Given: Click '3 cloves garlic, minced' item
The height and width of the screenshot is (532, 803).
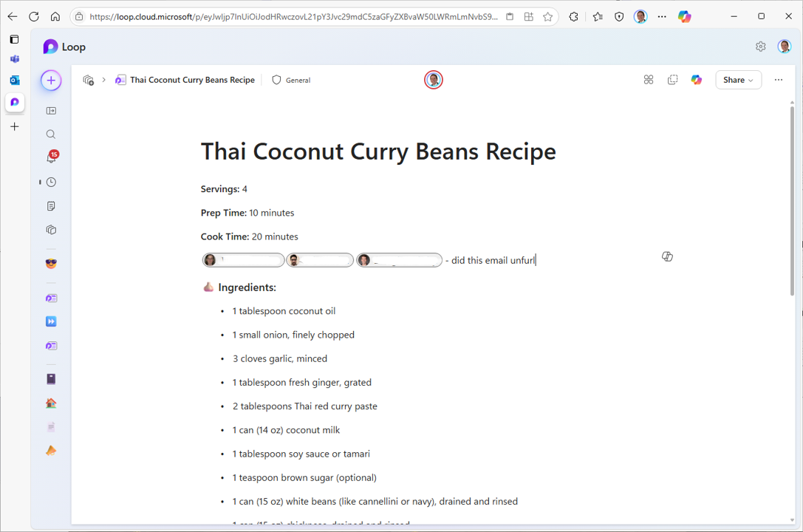Looking at the screenshot, I should [x=280, y=358].
